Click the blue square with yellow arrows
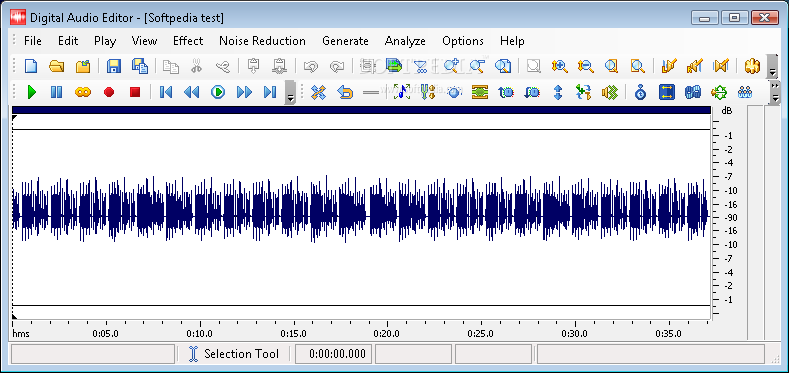Screen dimensions: 789x373 click(x=667, y=92)
